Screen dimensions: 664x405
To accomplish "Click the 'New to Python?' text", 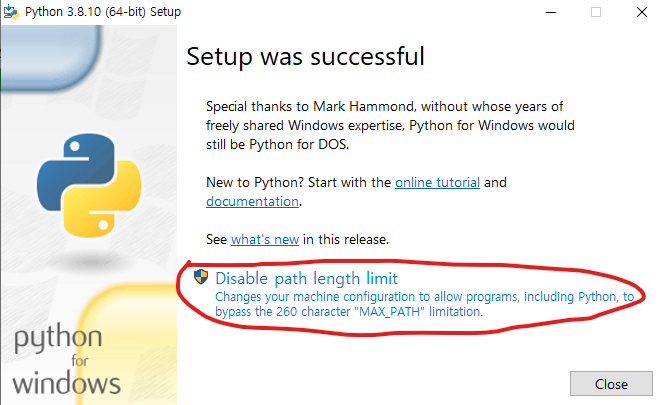I will point(255,182).
